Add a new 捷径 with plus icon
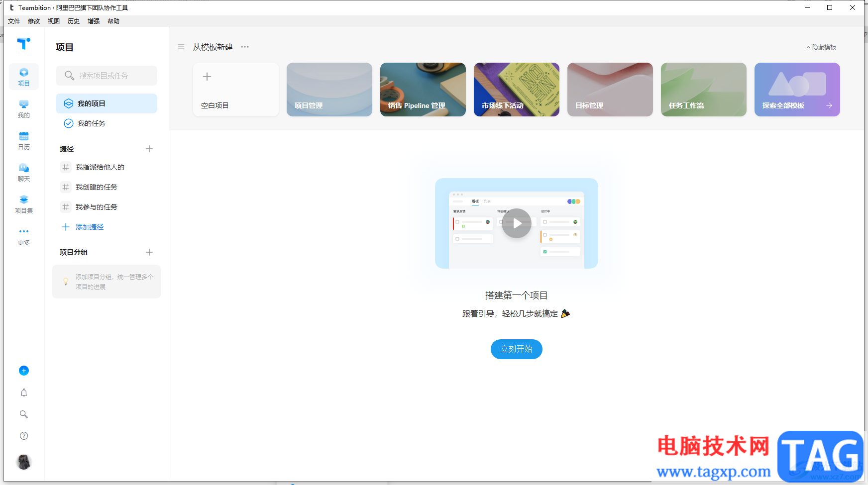The height and width of the screenshot is (485, 868). point(149,149)
